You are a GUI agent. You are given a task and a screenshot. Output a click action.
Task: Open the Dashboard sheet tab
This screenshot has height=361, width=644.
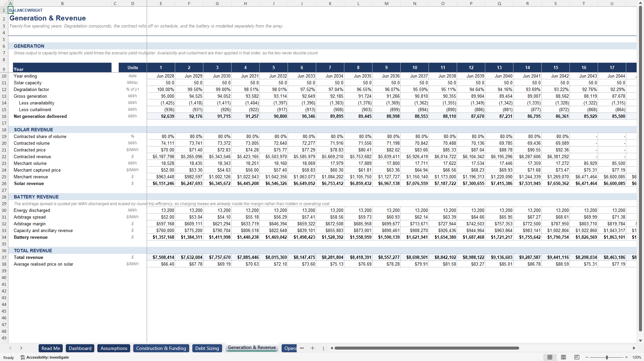point(80,348)
